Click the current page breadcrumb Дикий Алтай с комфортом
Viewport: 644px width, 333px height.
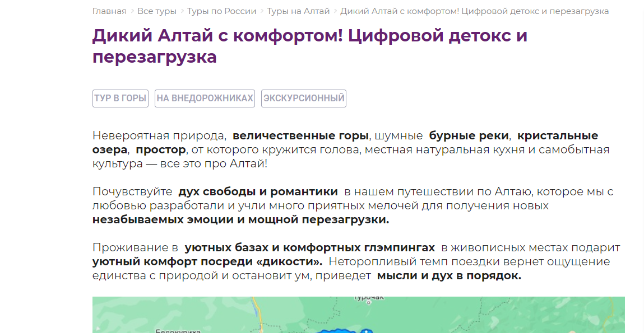coord(474,11)
